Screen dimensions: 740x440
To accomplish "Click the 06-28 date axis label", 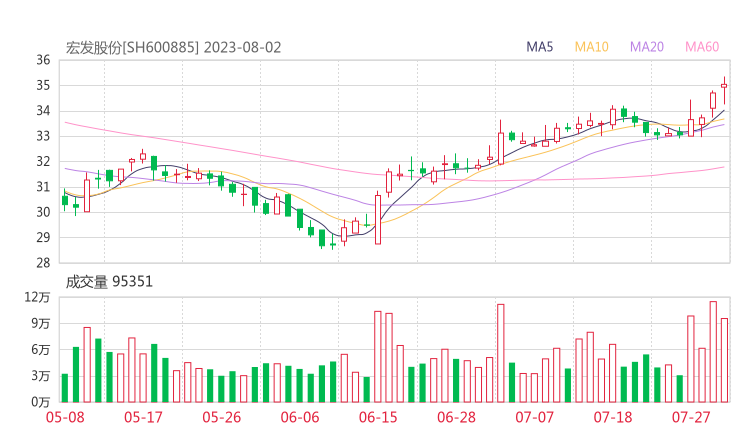I will pos(456,417).
